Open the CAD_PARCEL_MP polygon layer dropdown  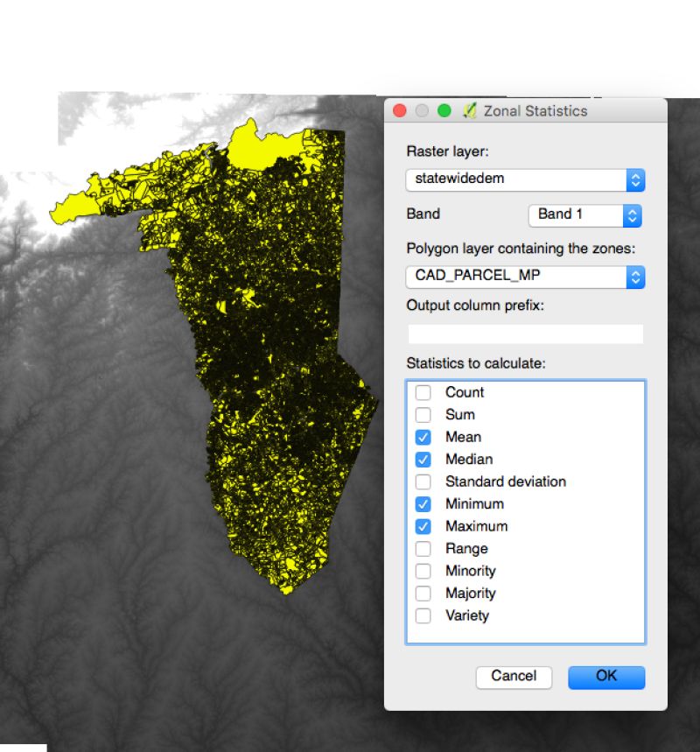636,277
